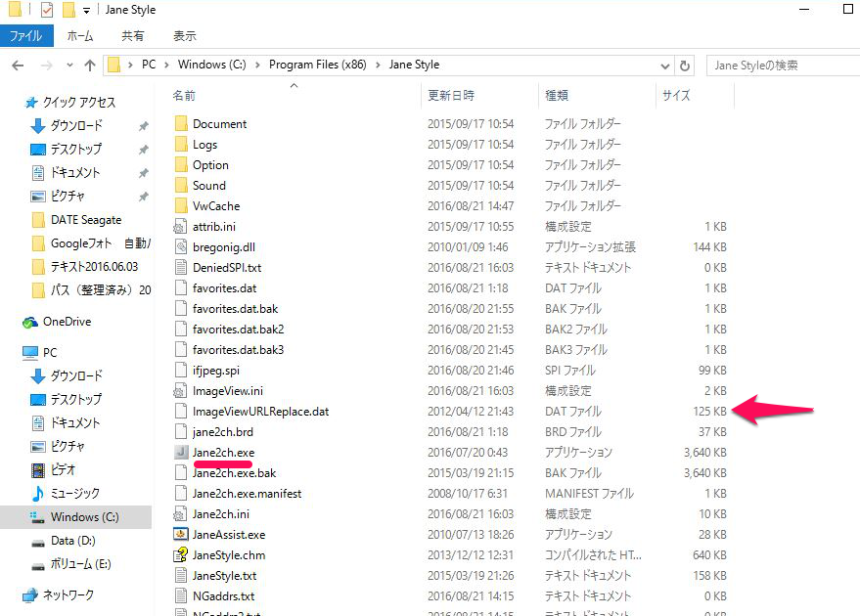Sort by the 種類 column header
The height and width of the screenshot is (616, 860).
pos(557,96)
